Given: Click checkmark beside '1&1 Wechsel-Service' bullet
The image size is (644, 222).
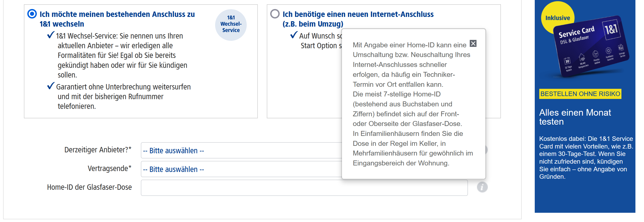Looking at the screenshot, I should 51,35.
